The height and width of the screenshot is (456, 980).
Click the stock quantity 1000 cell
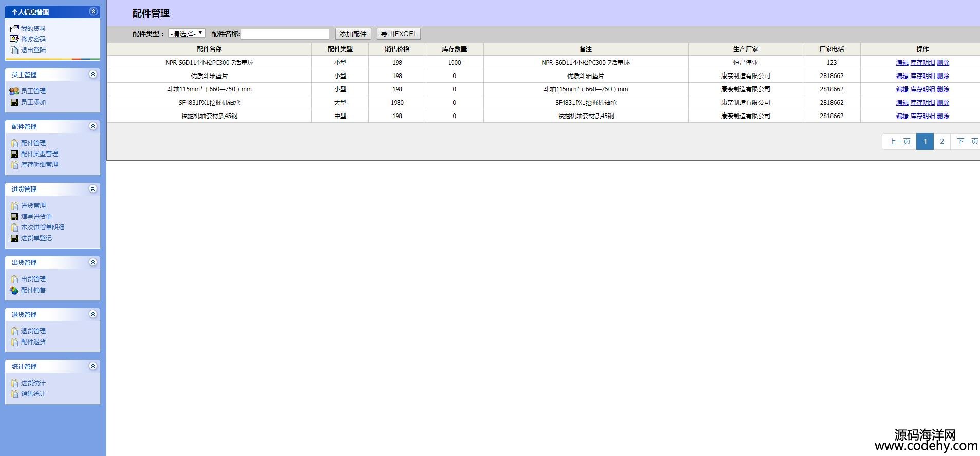(x=454, y=63)
